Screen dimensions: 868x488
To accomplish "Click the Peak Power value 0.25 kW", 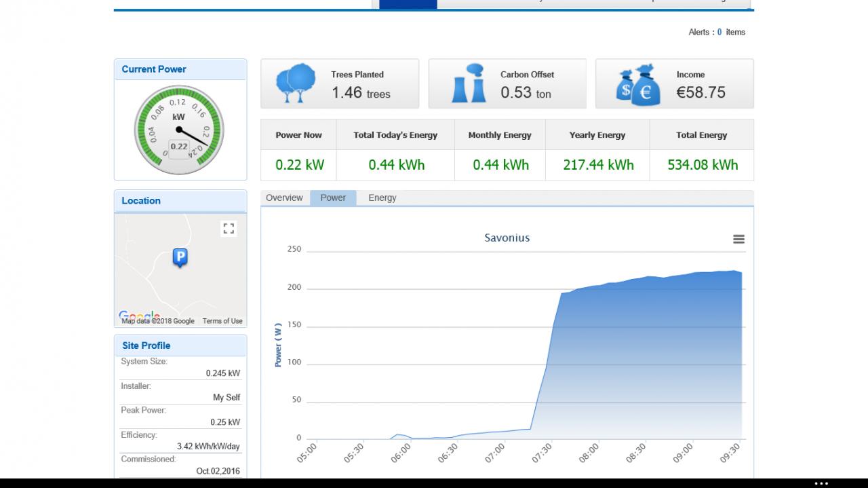I will pyautogui.click(x=225, y=422).
